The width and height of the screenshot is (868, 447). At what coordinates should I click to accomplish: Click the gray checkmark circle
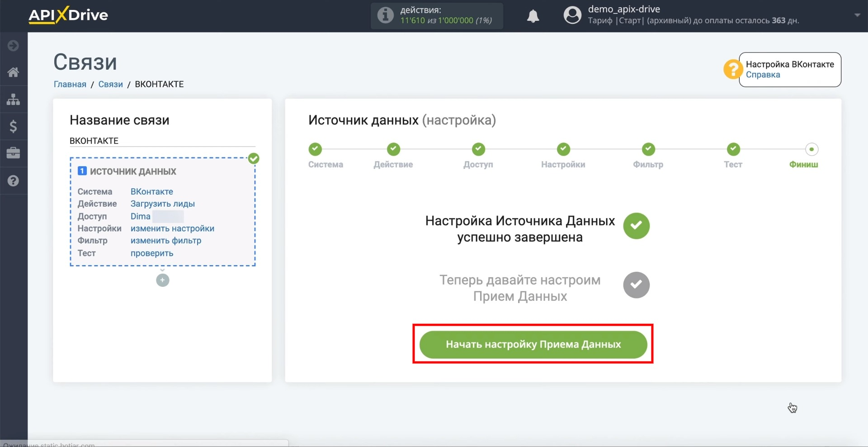pyautogui.click(x=636, y=285)
